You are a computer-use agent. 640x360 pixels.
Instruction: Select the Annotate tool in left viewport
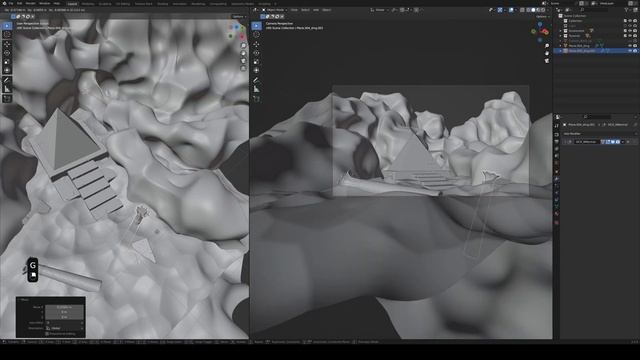pos(7,80)
